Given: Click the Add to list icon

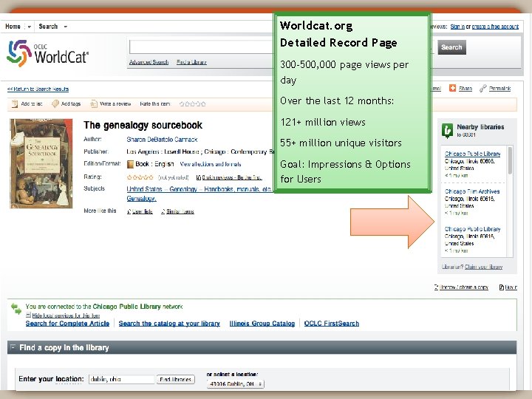Looking at the screenshot, I should coord(15,104).
